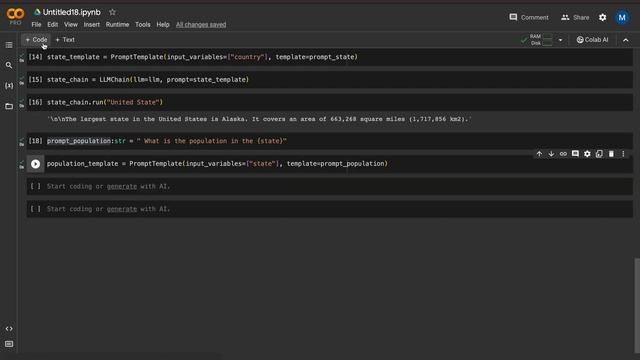640x360 pixels.
Task: Open more cell actions menu
Action: click(x=623, y=154)
